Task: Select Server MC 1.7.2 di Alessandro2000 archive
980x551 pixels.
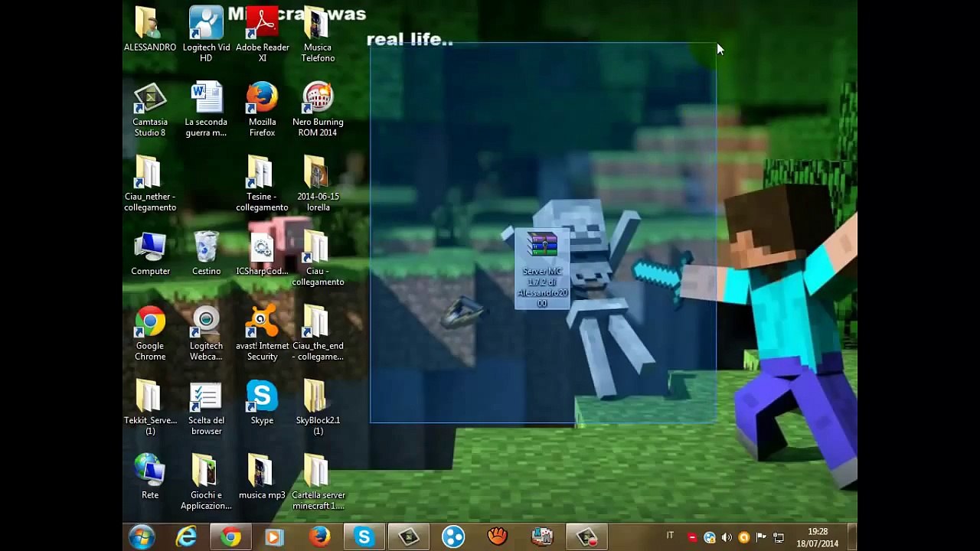Action: click(542, 269)
